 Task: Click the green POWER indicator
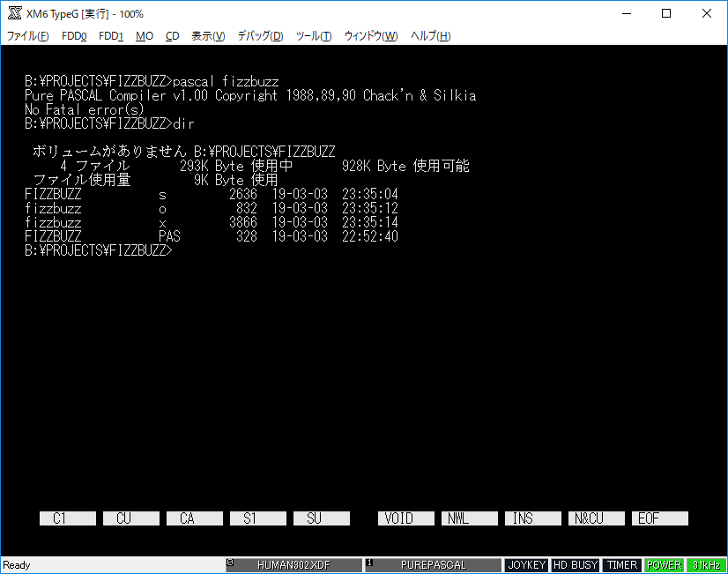tap(665, 565)
